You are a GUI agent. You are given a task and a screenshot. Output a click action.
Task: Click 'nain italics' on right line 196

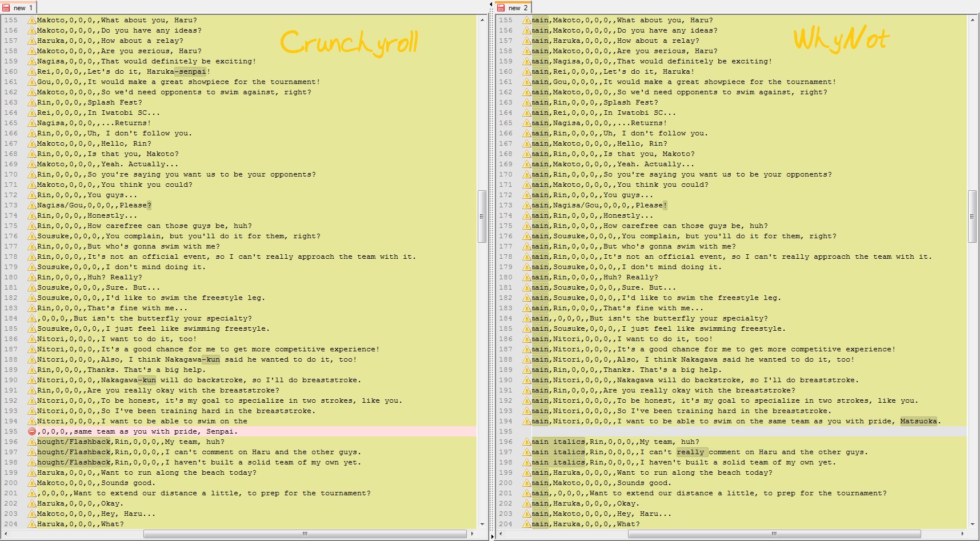[558, 442]
